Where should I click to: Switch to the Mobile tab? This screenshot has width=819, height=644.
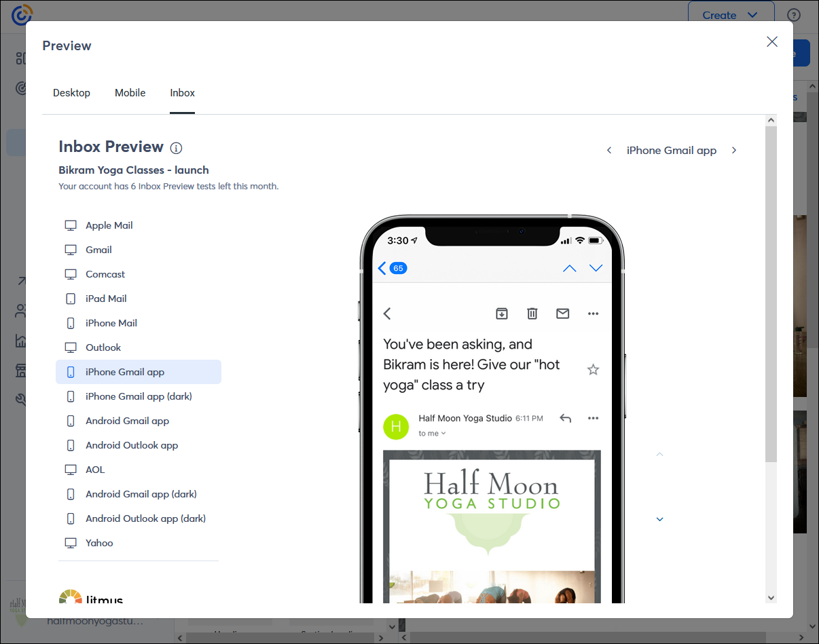(130, 93)
